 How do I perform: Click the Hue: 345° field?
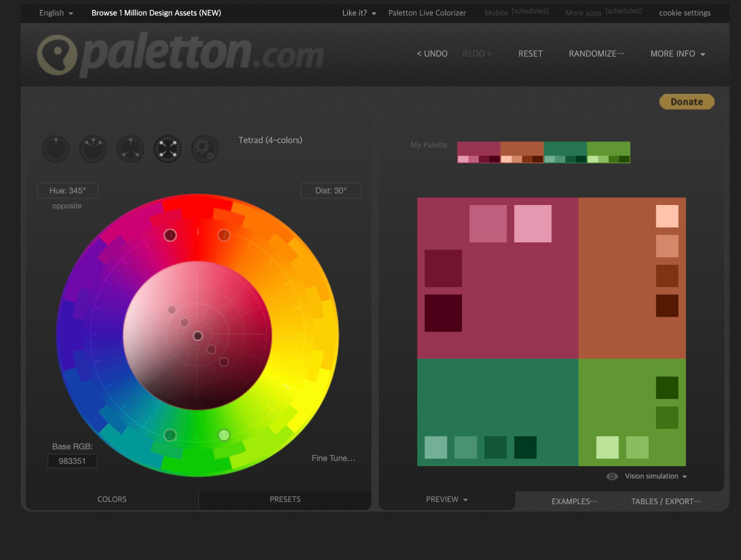pyautogui.click(x=67, y=190)
